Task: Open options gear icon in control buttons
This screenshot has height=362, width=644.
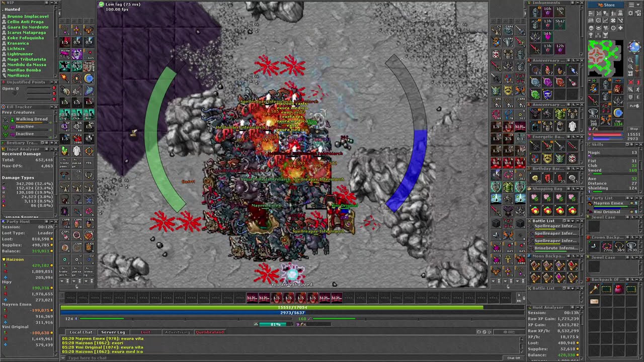Action: [630, 13]
